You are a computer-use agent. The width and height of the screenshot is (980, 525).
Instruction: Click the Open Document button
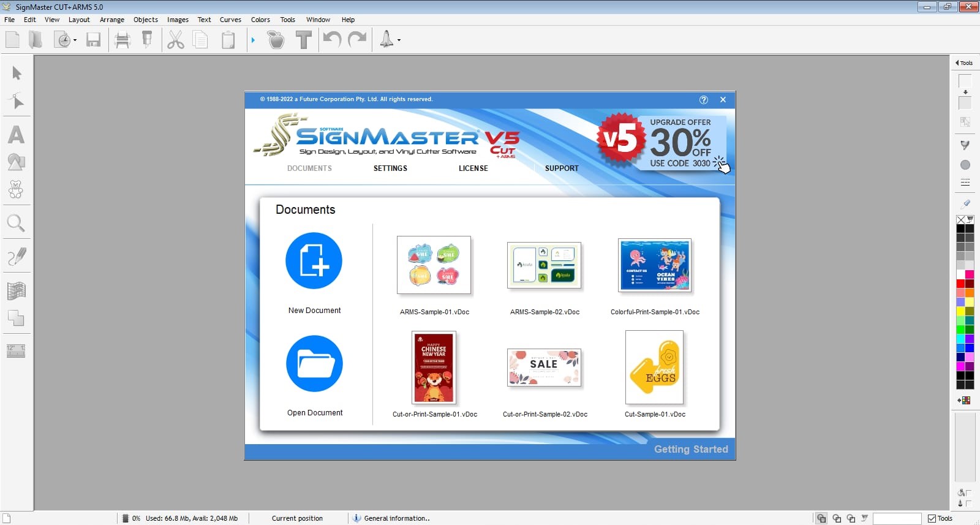click(x=314, y=363)
